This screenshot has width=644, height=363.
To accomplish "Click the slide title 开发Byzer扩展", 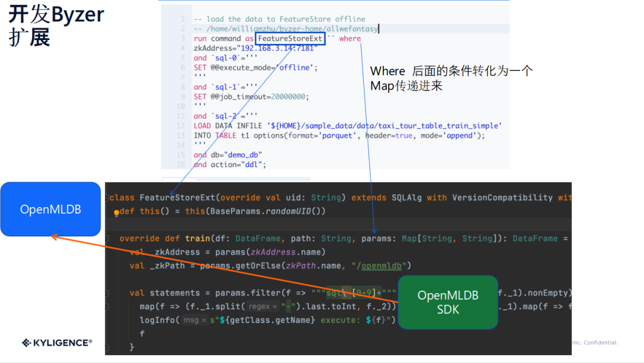I will pyautogui.click(x=56, y=26).
